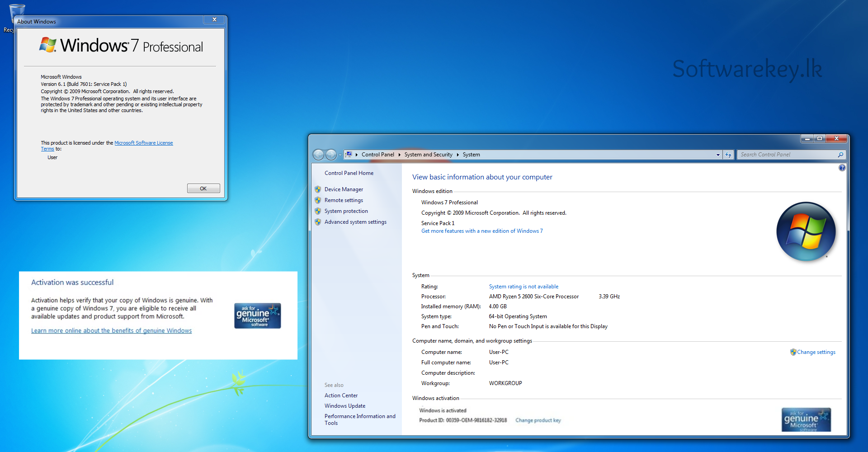Expand the arrow after Control Panel breadcrumb

click(399, 155)
